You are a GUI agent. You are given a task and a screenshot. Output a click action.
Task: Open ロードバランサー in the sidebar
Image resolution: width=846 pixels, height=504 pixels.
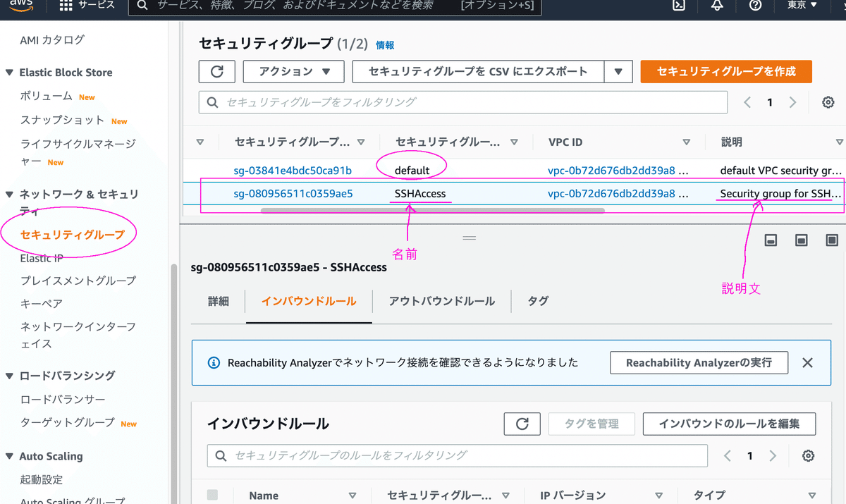63,399
